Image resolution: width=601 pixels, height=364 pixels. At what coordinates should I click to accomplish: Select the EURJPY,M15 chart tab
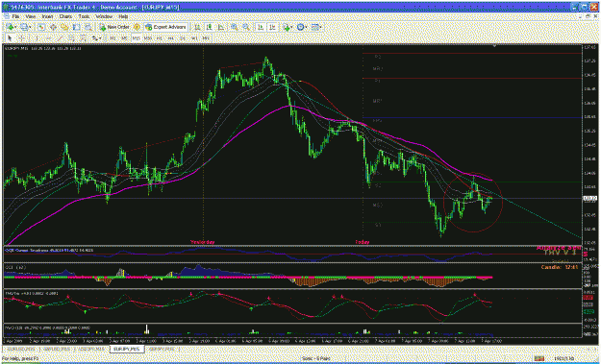pyautogui.click(x=127, y=349)
